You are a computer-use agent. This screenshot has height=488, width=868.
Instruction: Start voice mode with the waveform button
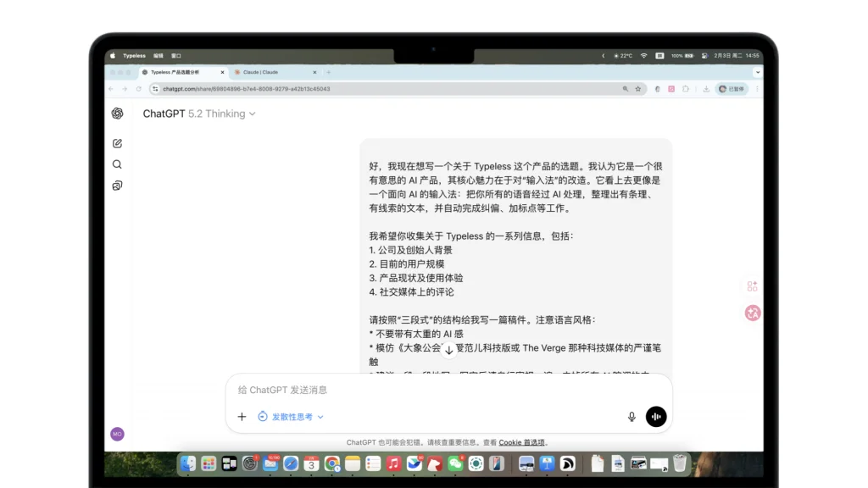[656, 416]
